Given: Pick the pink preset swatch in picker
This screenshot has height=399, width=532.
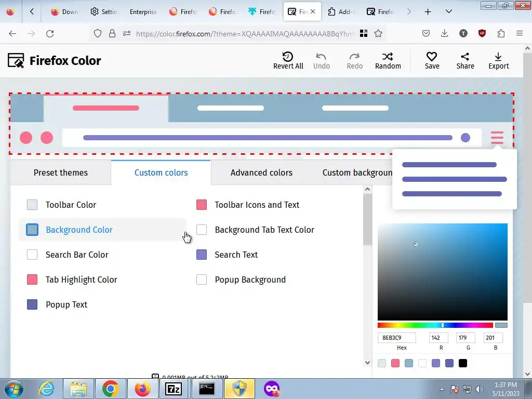Looking at the screenshot, I should click(395, 363).
